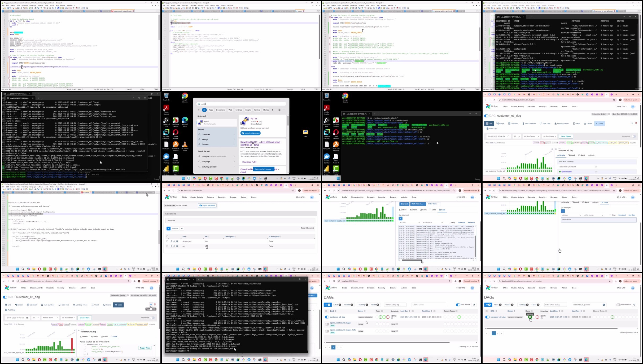Click Choose File on Variables page
Viewport: 643px width, 364px height.
click(170, 205)
